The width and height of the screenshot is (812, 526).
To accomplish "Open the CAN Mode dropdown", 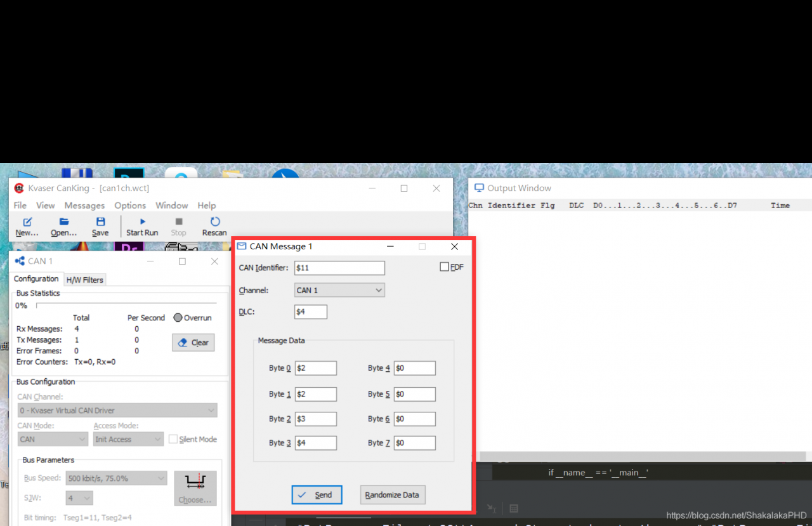I will [x=53, y=439].
